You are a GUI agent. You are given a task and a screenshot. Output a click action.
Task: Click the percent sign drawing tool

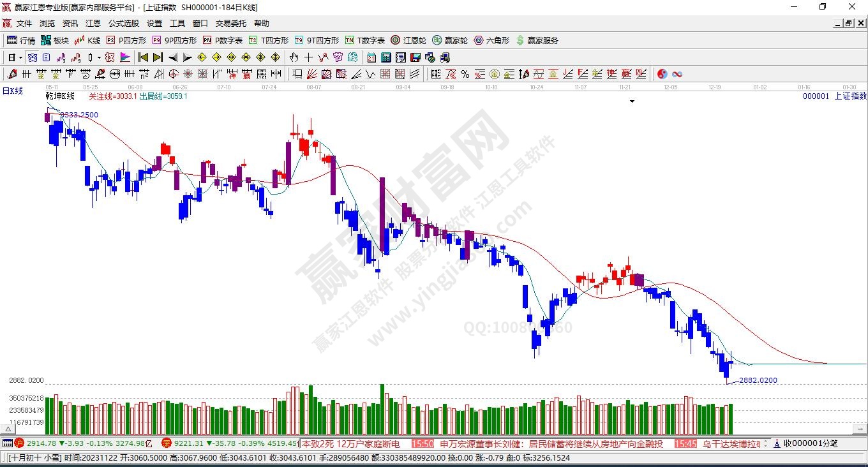click(465, 74)
